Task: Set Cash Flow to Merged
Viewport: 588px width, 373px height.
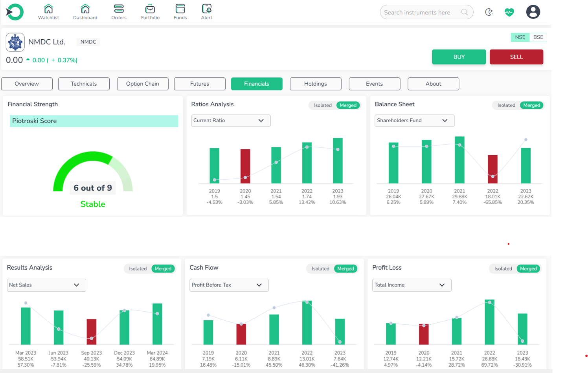Action: [345, 269]
